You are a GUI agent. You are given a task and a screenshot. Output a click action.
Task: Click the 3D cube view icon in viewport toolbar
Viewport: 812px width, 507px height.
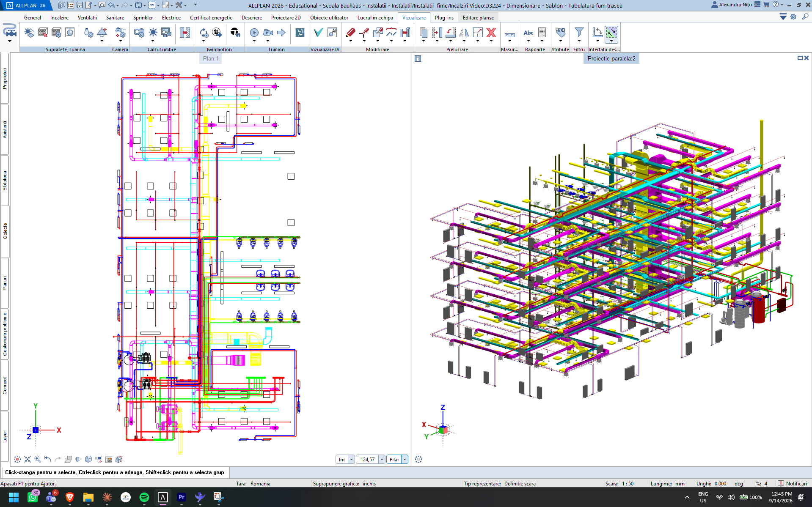click(88, 459)
